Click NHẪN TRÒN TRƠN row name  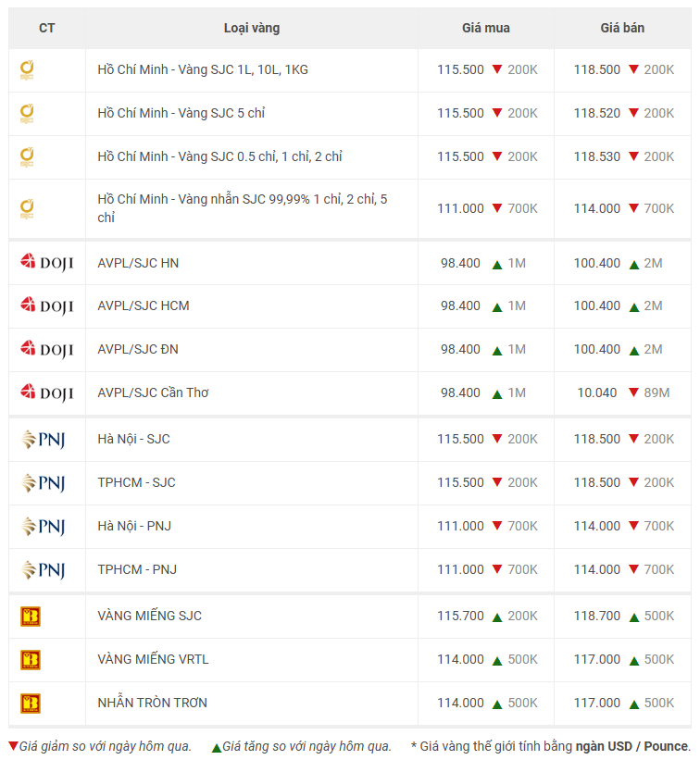(152, 703)
